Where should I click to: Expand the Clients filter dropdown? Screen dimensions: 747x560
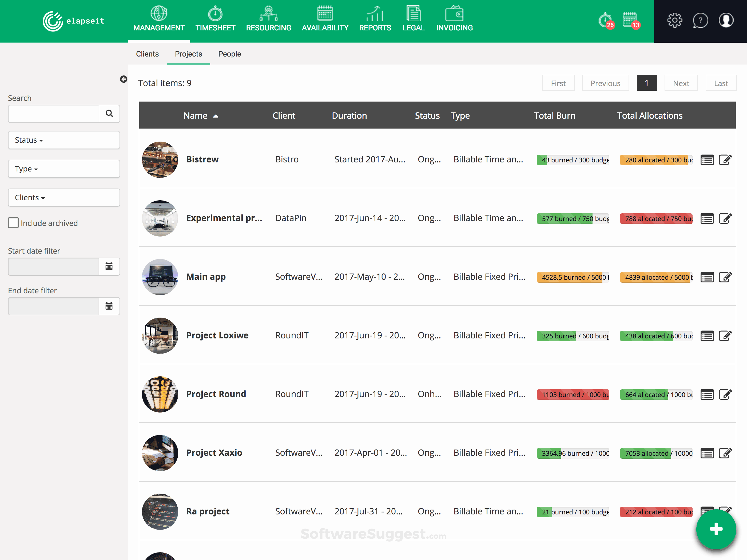tap(64, 198)
